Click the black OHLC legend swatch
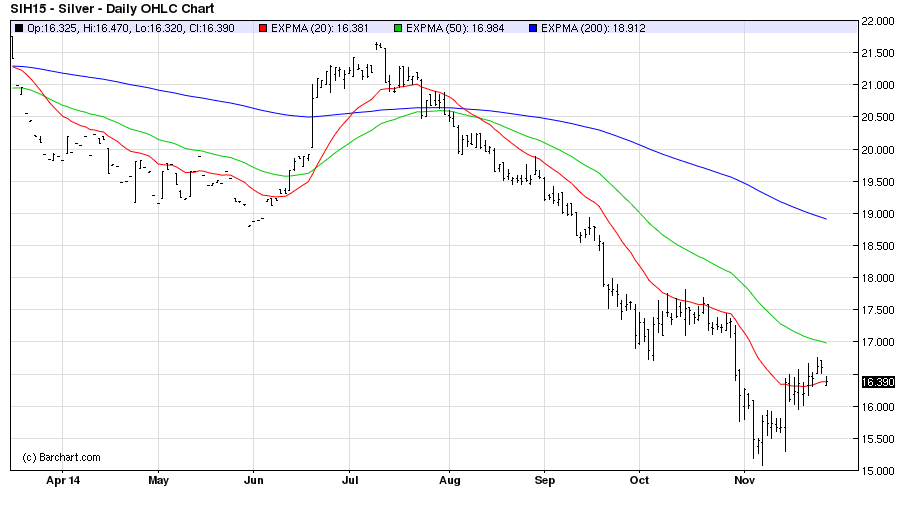This screenshot has height=511, width=900. [19, 28]
